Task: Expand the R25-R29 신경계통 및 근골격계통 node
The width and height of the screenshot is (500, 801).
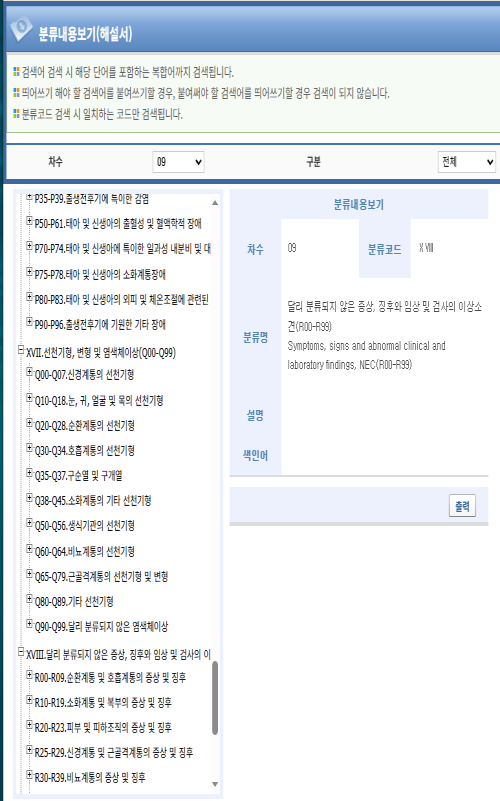Action: click(x=30, y=749)
